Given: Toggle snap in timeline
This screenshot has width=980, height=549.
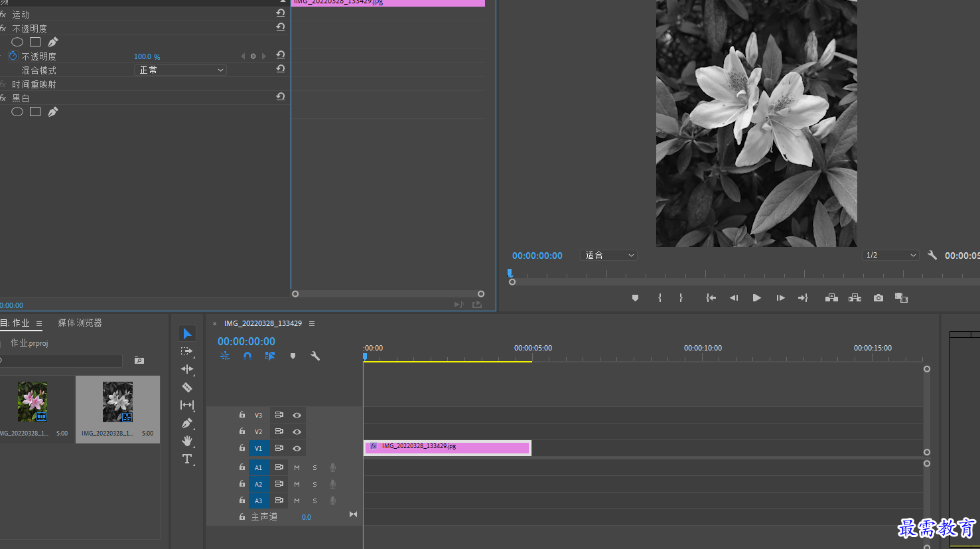Looking at the screenshot, I should [247, 356].
